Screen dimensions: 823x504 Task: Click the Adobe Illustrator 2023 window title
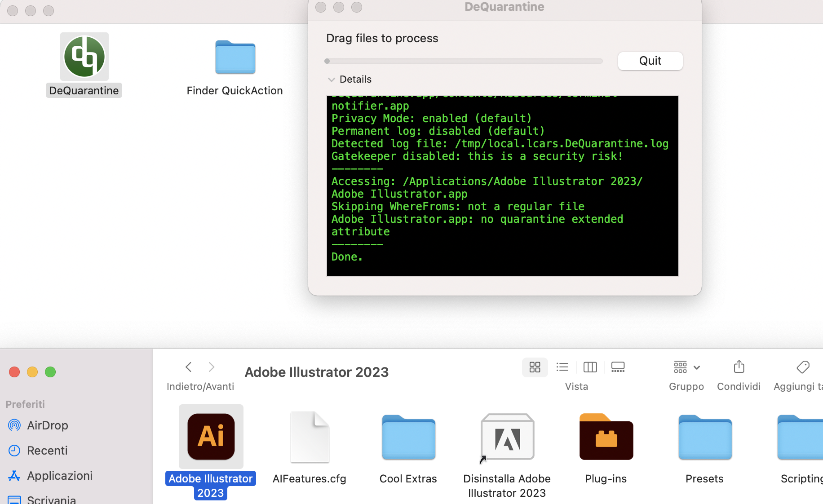pos(317,372)
